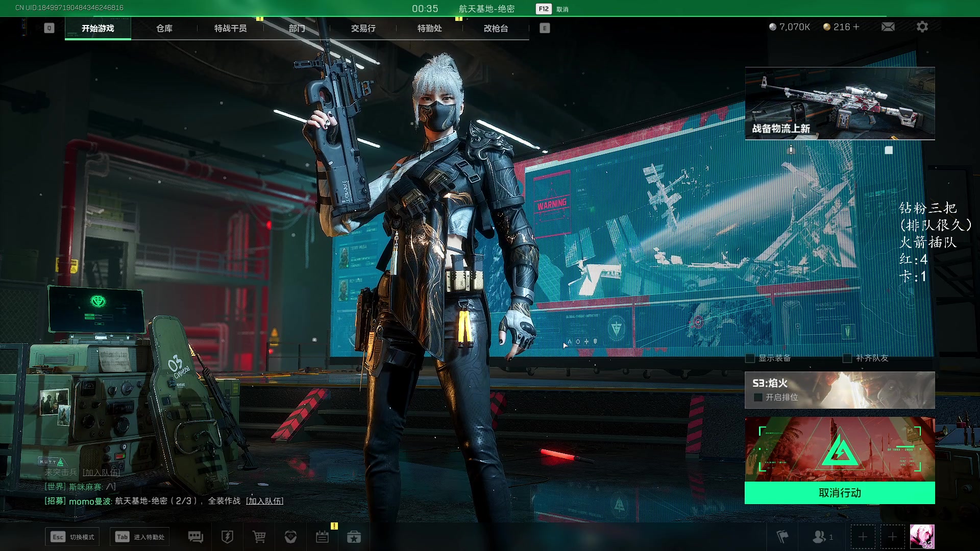Click the Tab 进入特勤处 button
The width and height of the screenshot is (980, 551).
(x=139, y=537)
